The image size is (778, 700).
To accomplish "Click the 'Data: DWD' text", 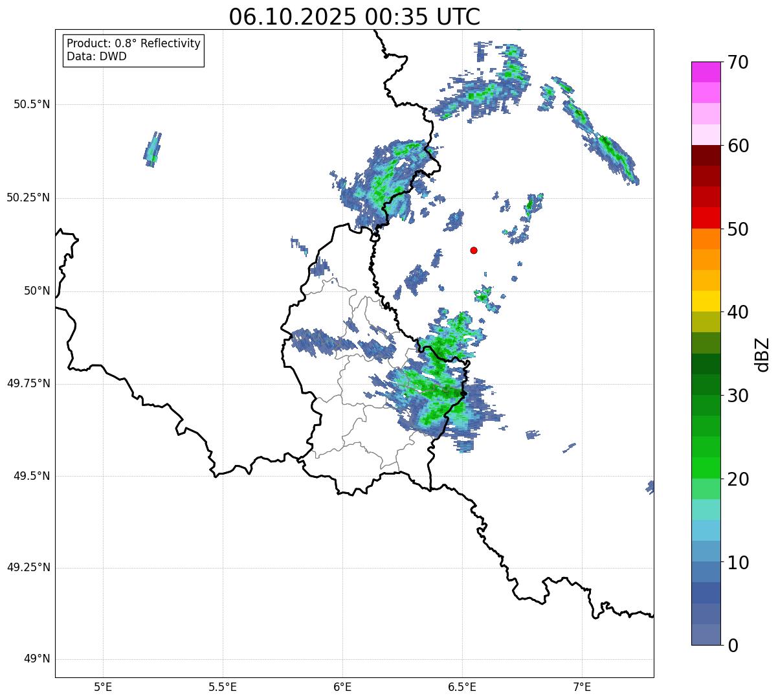I will [x=97, y=56].
